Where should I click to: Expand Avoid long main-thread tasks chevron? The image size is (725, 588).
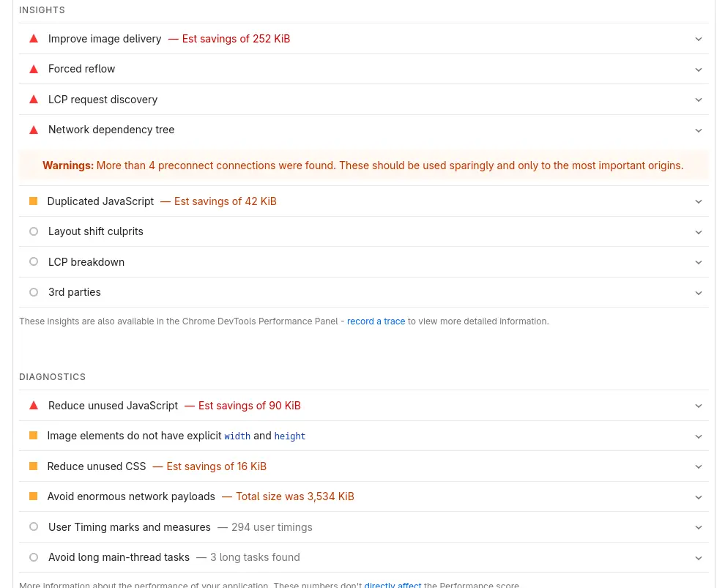pos(699,558)
